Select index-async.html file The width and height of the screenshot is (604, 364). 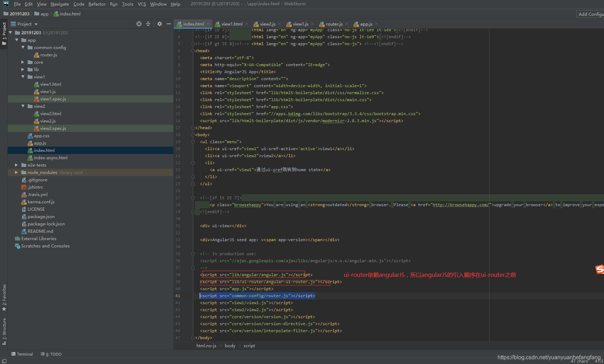point(50,158)
